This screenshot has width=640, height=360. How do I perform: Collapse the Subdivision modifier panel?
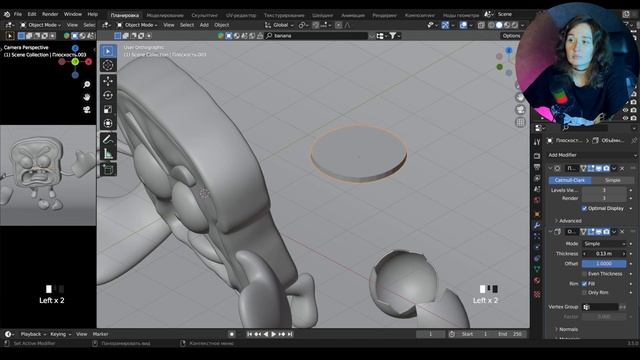pyautogui.click(x=550, y=168)
